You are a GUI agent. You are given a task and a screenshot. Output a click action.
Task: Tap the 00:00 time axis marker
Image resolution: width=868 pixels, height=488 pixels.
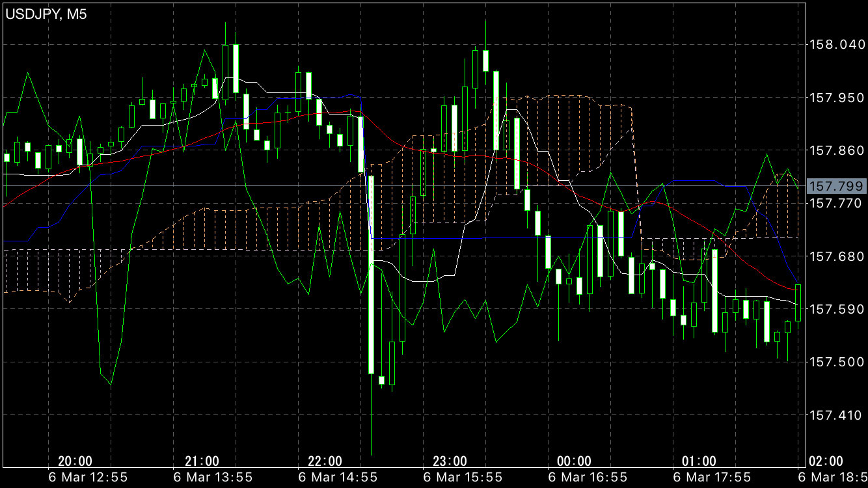pos(575,461)
